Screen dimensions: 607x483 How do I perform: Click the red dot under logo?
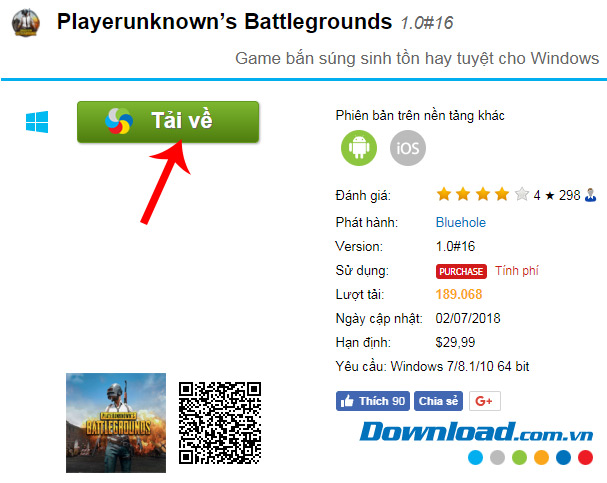[x=585, y=457]
